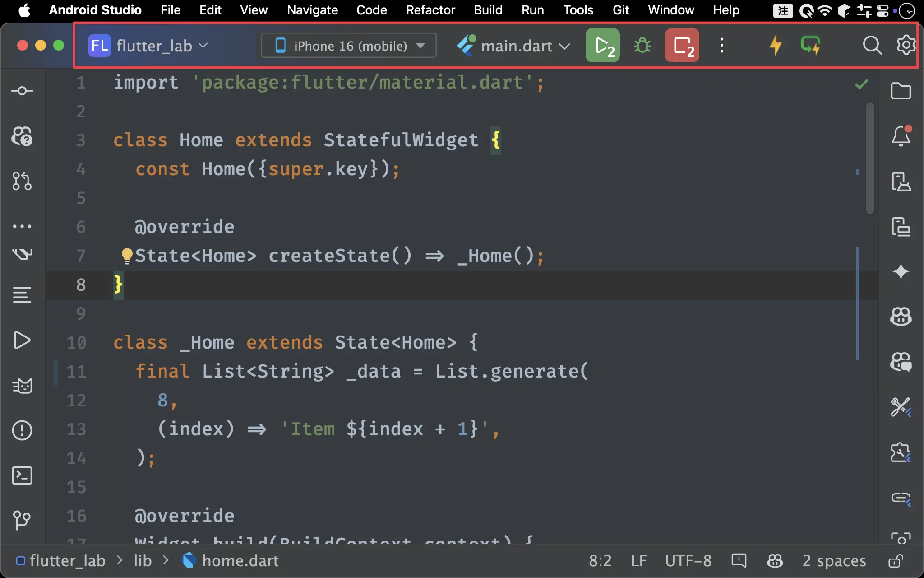The width and height of the screenshot is (924, 578).
Task: Change 2 spaces indent setting
Action: point(834,561)
